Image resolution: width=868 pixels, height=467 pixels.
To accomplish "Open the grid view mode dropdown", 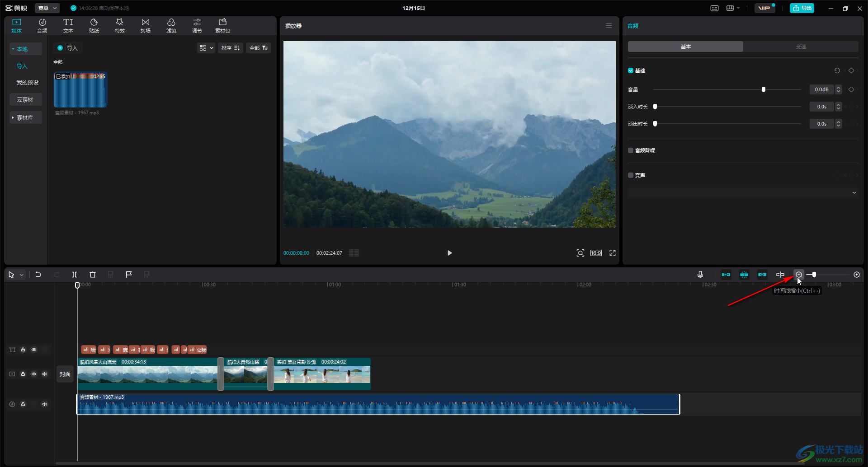I will tap(206, 48).
